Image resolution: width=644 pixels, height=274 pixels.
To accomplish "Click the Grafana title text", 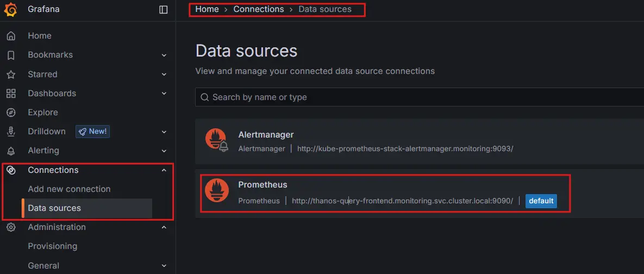I will 43,9.
